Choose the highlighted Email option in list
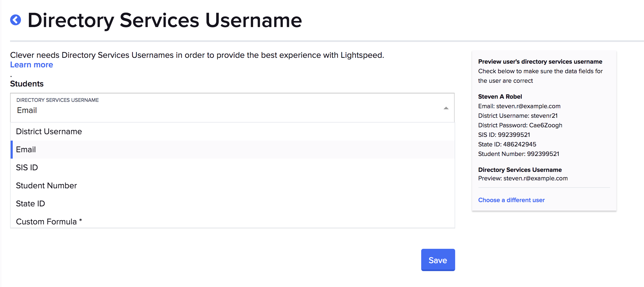644x287 pixels. [x=26, y=150]
